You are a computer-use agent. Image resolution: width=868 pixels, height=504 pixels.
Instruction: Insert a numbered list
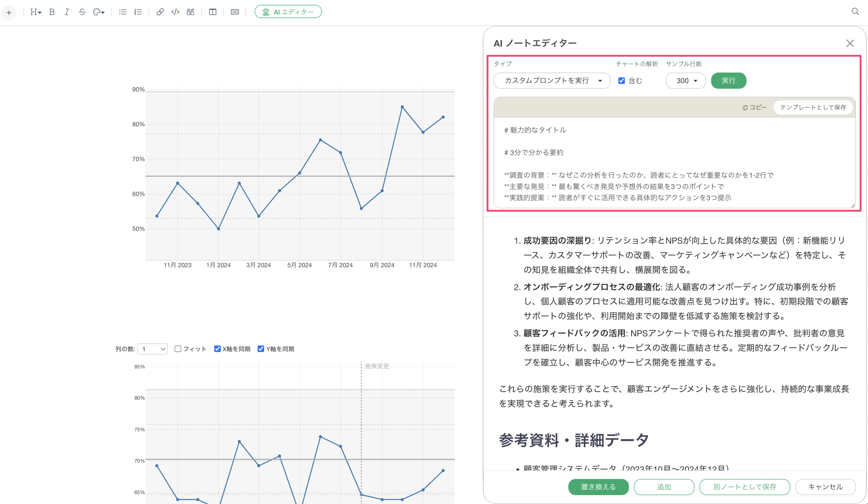coord(138,12)
